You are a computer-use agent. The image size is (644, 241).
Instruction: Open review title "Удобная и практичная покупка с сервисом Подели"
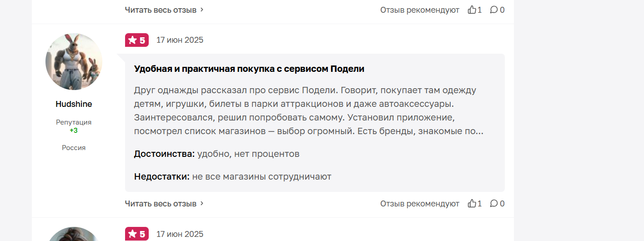pyautogui.click(x=249, y=69)
